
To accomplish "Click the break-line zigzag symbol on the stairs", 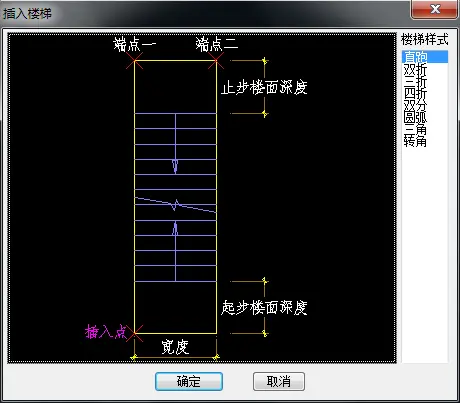I will coord(175,205).
